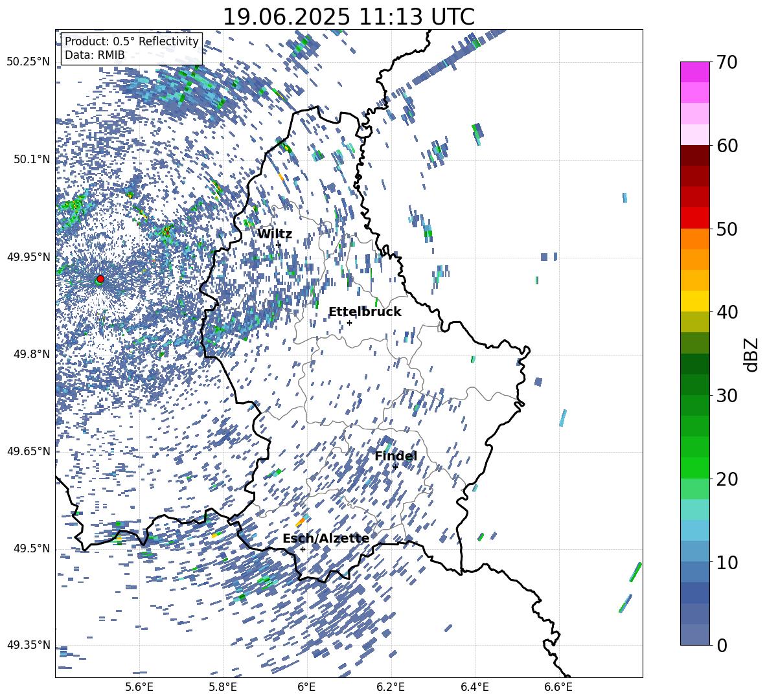Click the 6.6°E longitude tick label
This screenshot has width=767, height=700.
click(x=558, y=687)
